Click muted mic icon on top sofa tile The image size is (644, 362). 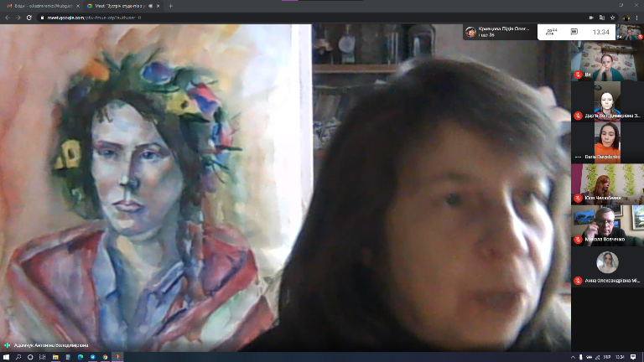point(578,75)
